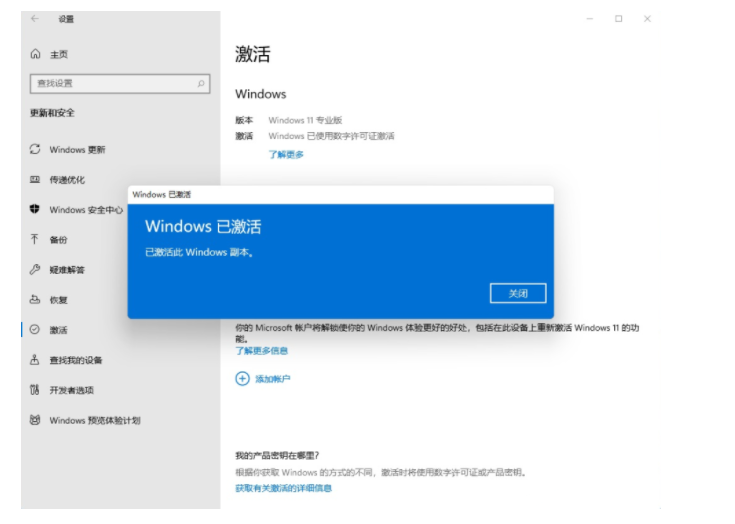Screen dimensions: 735x524
Task: Maximize the Settings window
Action: [x=619, y=19]
